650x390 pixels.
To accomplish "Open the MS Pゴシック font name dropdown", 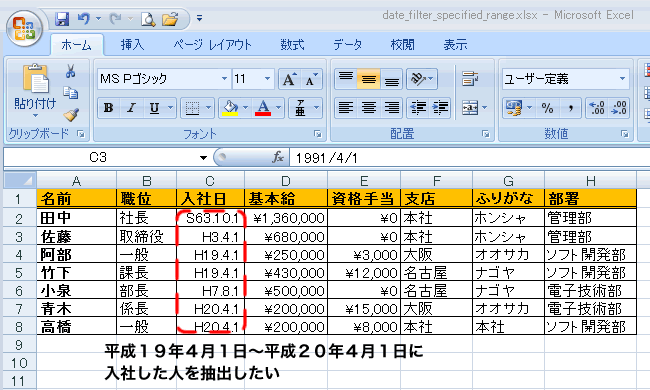I will coord(224,78).
